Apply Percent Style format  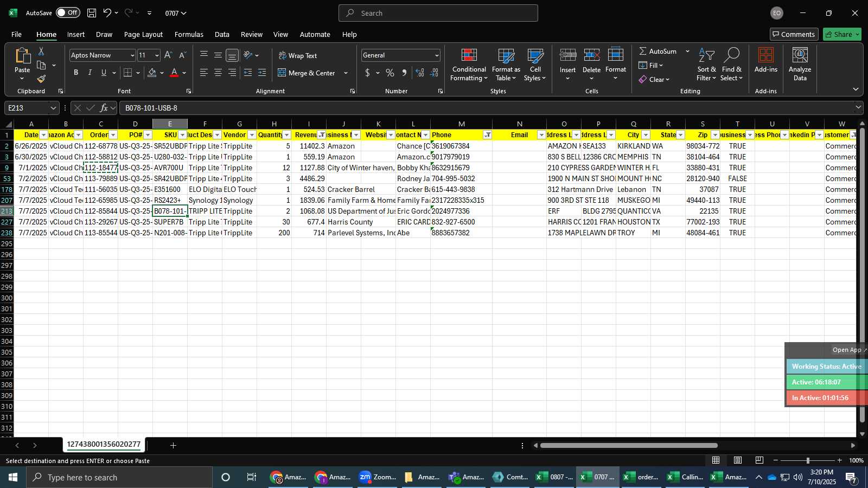pyautogui.click(x=390, y=73)
